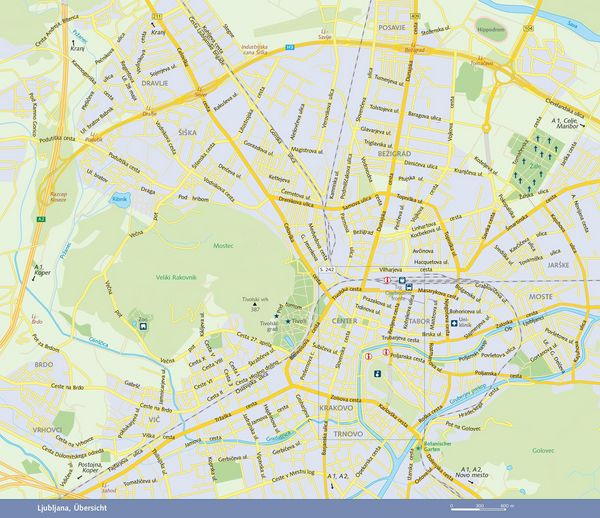Click the Botanischer Garten star marker
This screenshot has height=518, width=600.
point(418,447)
